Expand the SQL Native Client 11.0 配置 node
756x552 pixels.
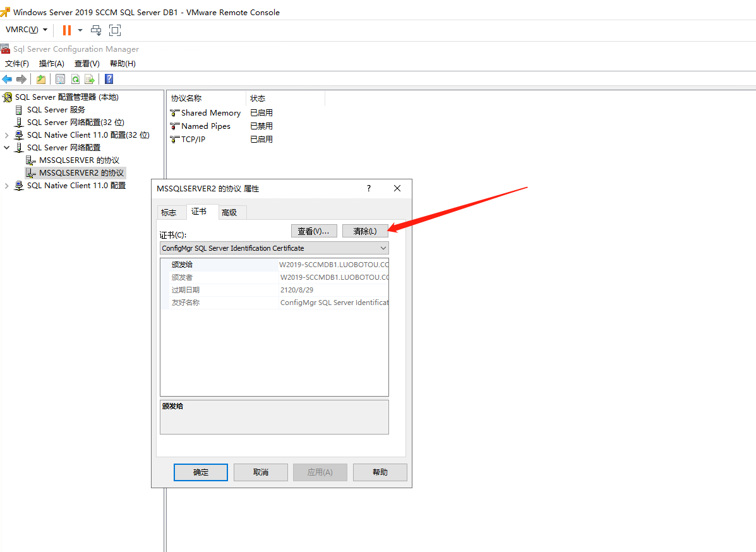pos(7,186)
